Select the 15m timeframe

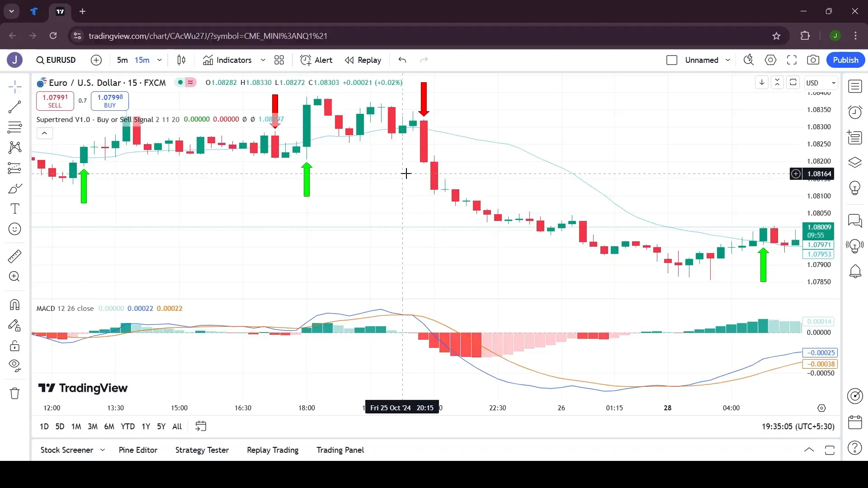[x=142, y=60]
